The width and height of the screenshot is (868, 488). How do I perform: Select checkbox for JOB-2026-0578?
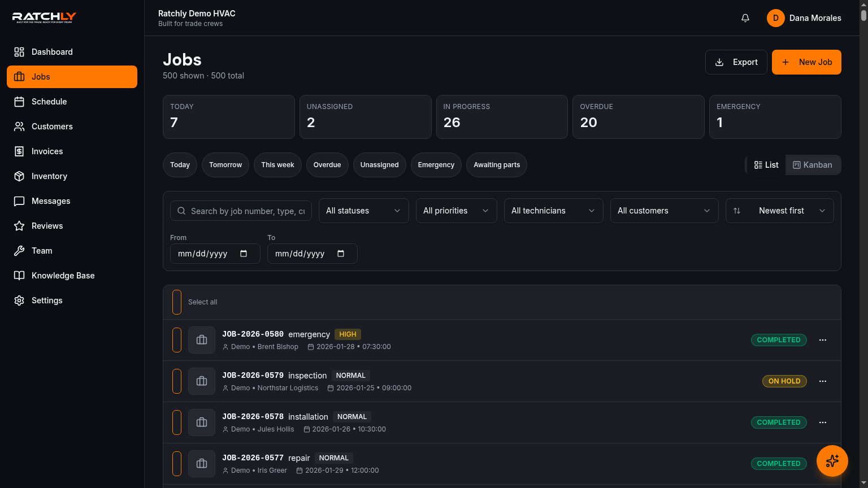[177, 422]
